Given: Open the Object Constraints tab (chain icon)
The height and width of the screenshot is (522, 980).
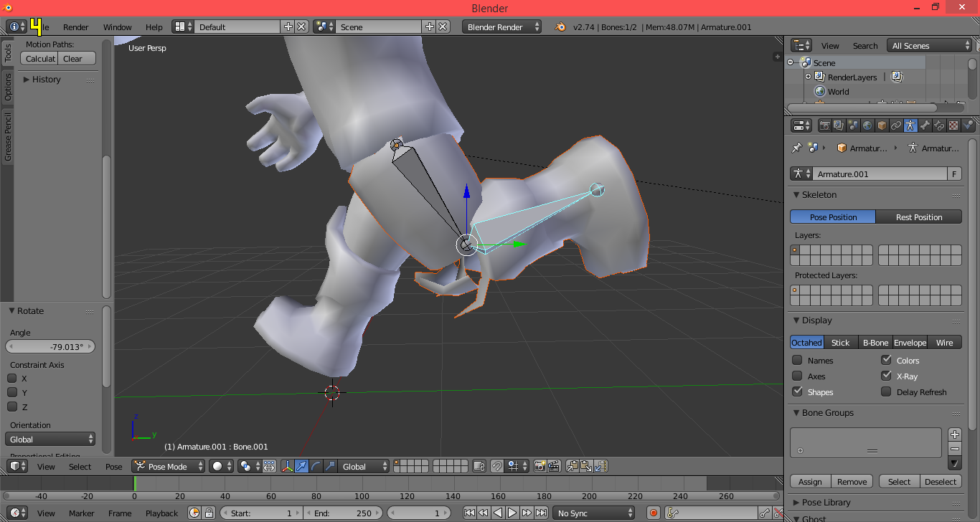Looking at the screenshot, I should 896,125.
